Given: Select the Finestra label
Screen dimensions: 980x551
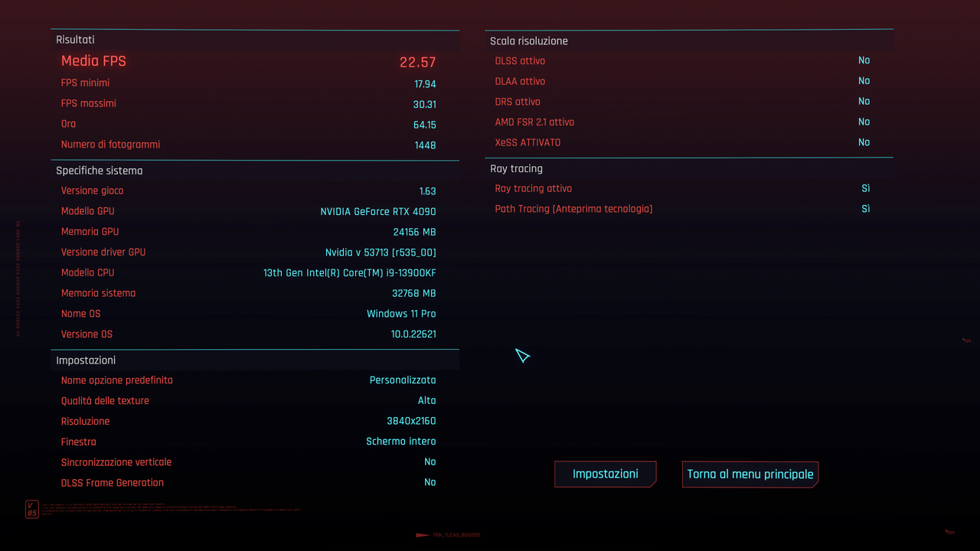Looking at the screenshot, I should tap(79, 442).
